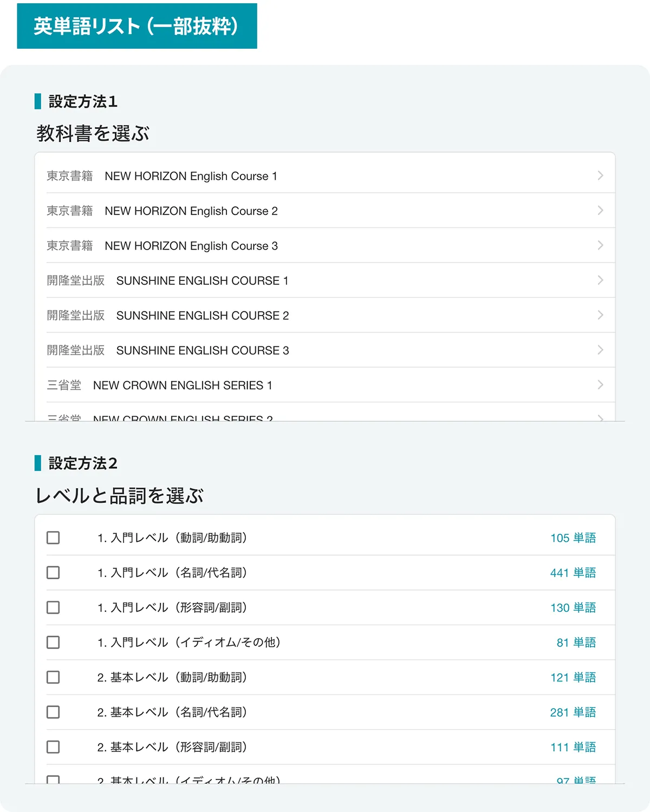Check 1. 入門レベル（形容詞/副詞）checkbox
Image resolution: width=650 pixels, height=812 pixels.
[x=53, y=607]
